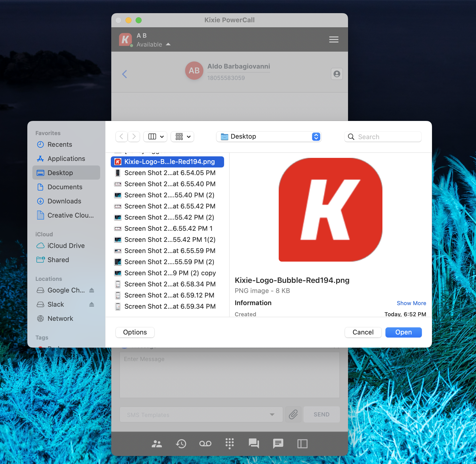Select Documents in the sidebar
The height and width of the screenshot is (464, 476).
[x=66, y=187]
